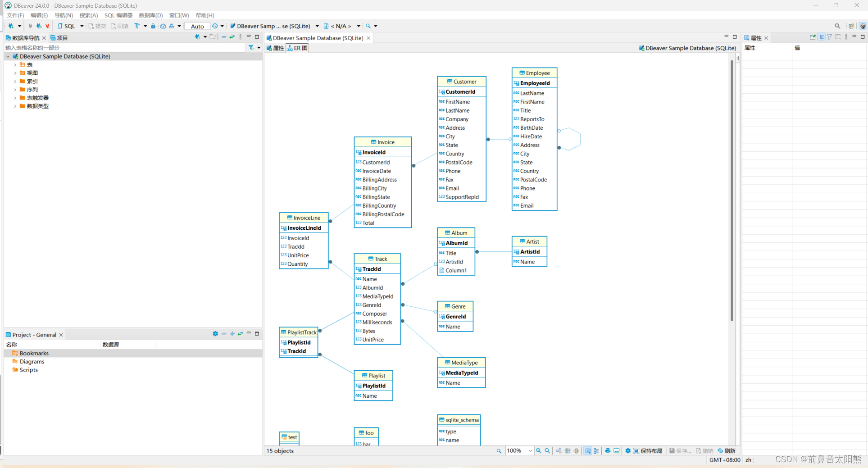868x468 pixels.
Task: Open the 导航(N) menu
Action: (64, 15)
